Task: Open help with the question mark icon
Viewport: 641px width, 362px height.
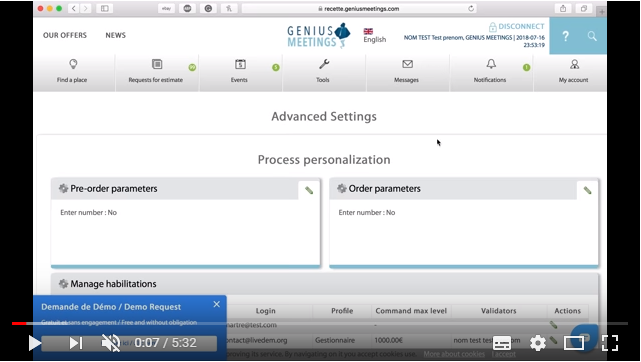Action: pos(565,36)
